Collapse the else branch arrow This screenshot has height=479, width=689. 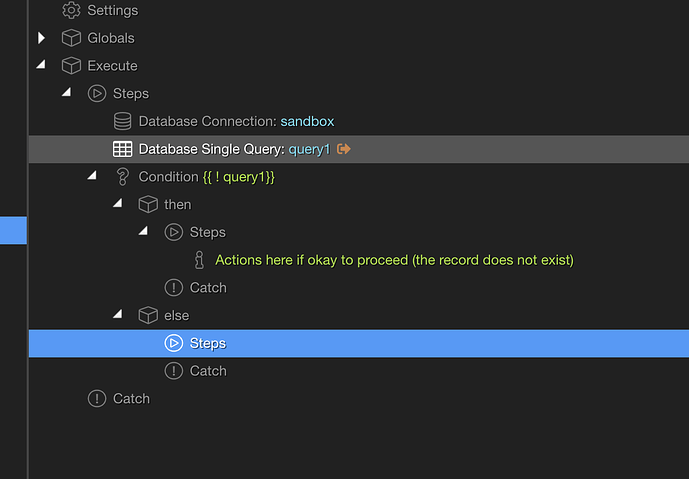118,315
